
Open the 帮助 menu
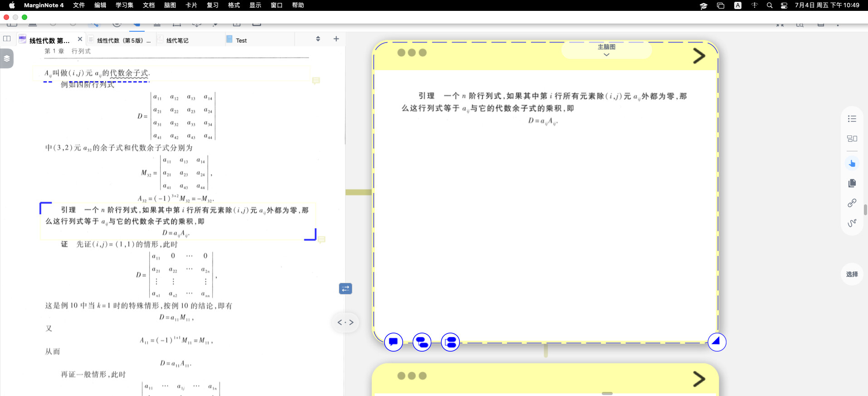[298, 5]
